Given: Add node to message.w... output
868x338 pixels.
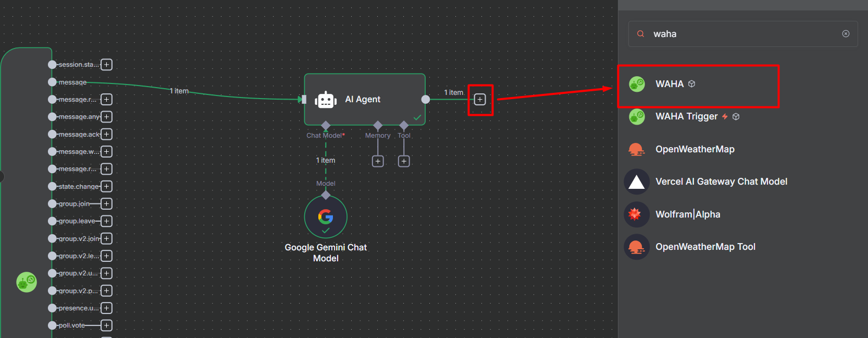Looking at the screenshot, I should 106,152.
